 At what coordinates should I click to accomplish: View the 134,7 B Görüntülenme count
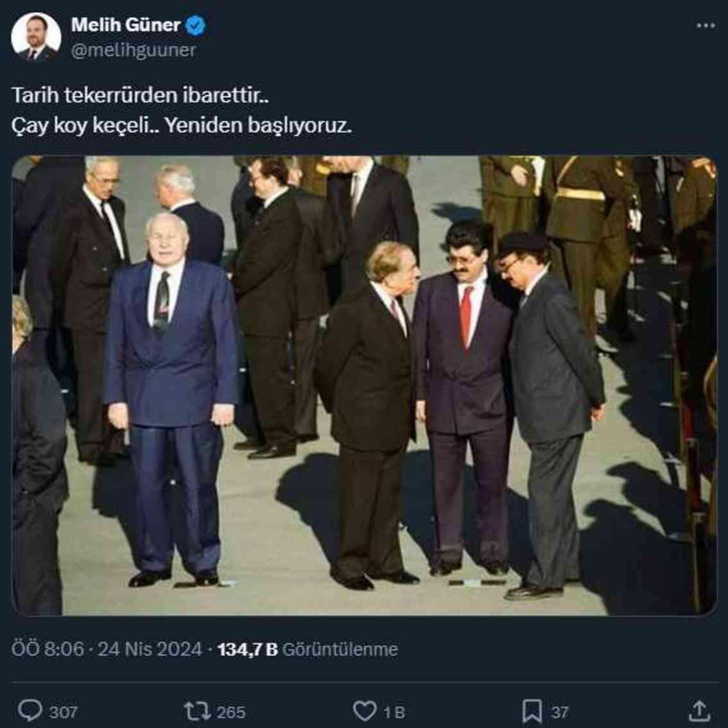pos(308,650)
